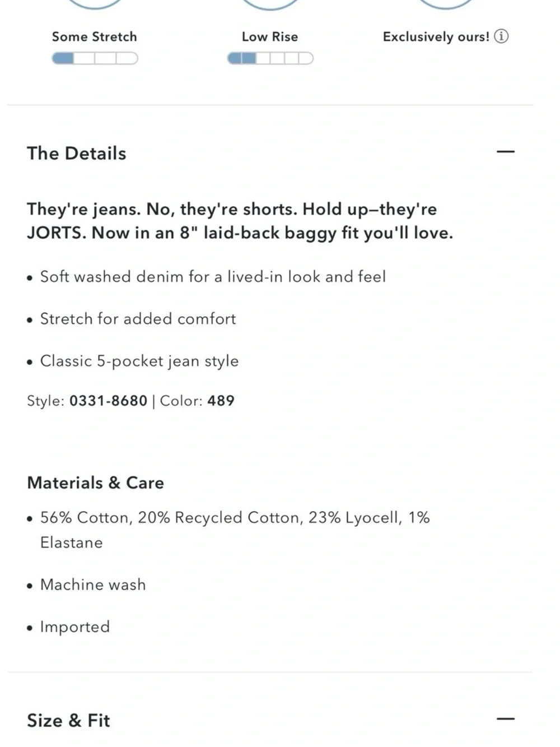The width and height of the screenshot is (560, 747).
Task: Select the Some Stretch label
Action: click(94, 37)
